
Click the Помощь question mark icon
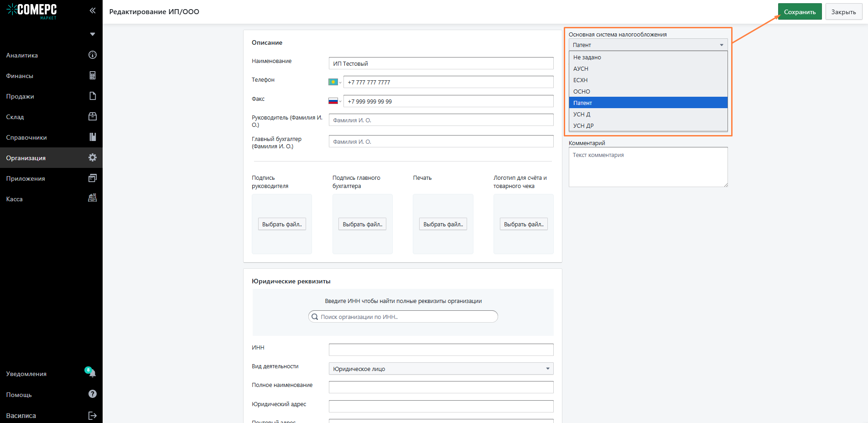(x=93, y=394)
